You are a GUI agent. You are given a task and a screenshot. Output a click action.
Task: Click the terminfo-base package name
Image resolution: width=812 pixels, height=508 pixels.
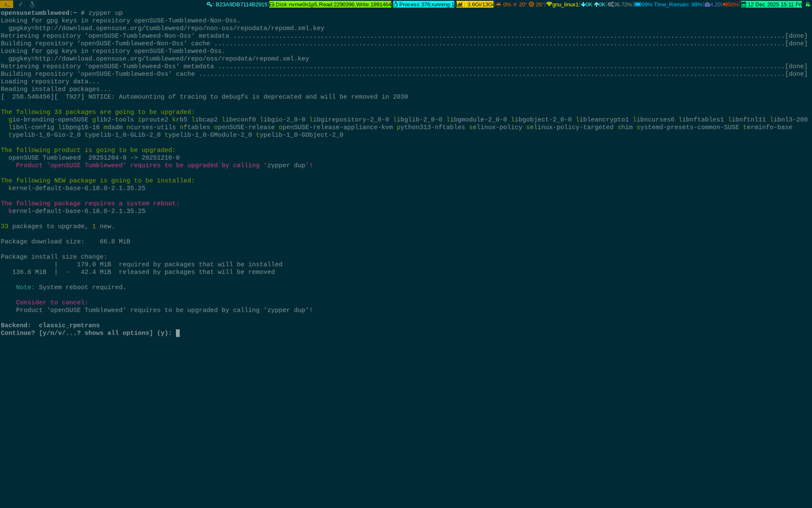[767, 127]
